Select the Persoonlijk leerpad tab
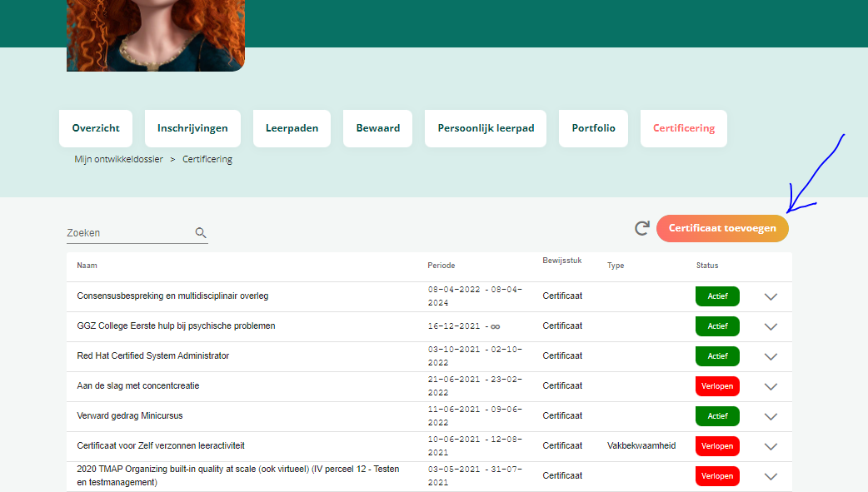Image resolution: width=868 pixels, height=492 pixels. click(x=486, y=128)
